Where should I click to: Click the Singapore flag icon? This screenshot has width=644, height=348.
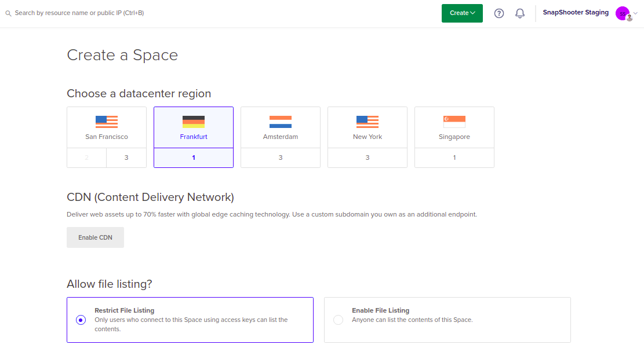(454, 122)
